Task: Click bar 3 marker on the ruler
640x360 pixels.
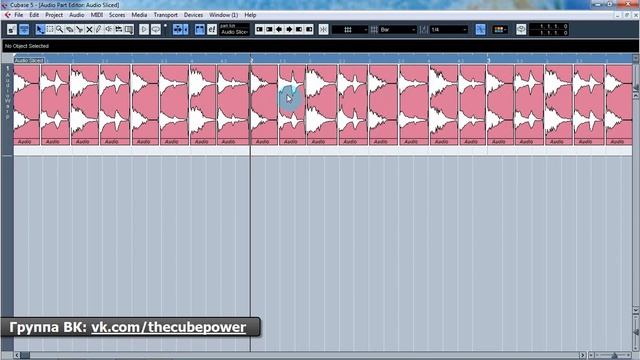Action: pos(489,60)
